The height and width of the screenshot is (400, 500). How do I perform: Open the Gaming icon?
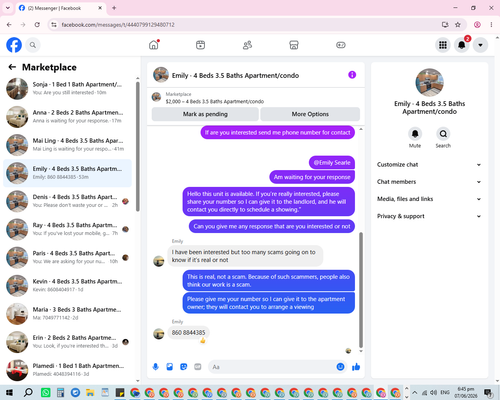[341, 45]
